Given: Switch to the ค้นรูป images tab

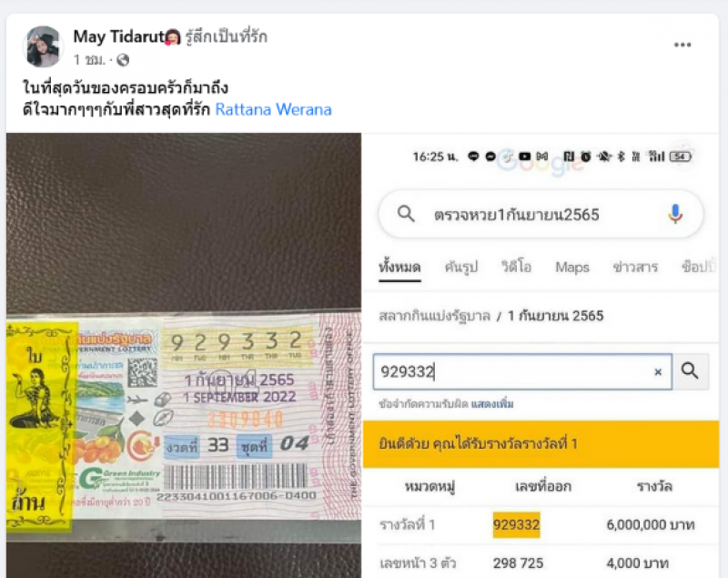Looking at the screenshot, I should 461,268.
